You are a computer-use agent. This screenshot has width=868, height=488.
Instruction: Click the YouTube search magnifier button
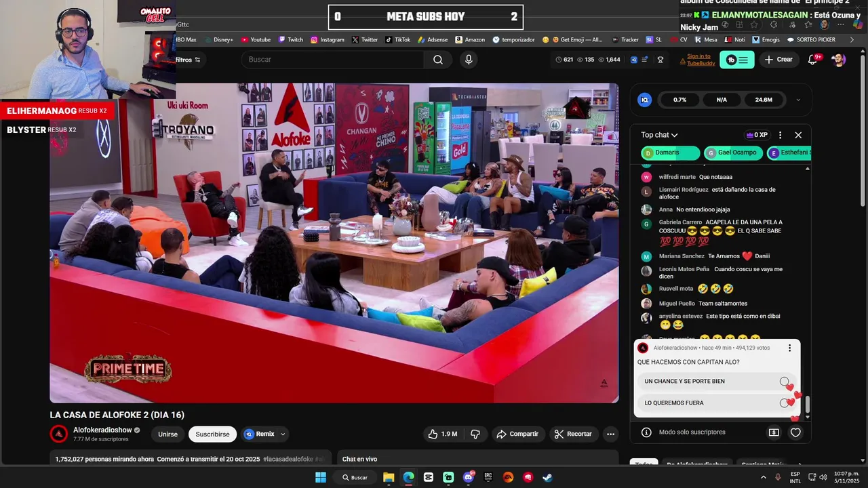[438, 60]
